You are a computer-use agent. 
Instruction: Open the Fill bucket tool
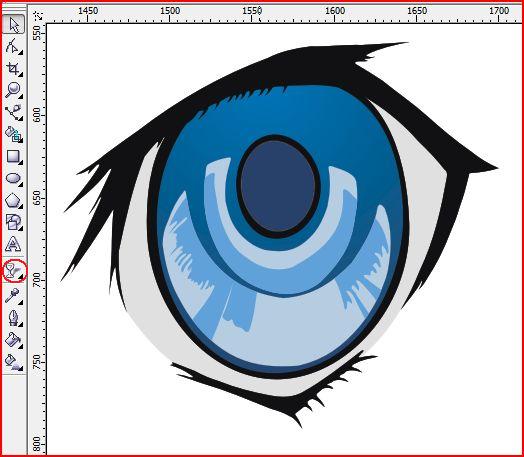click(x=13, y=340)
